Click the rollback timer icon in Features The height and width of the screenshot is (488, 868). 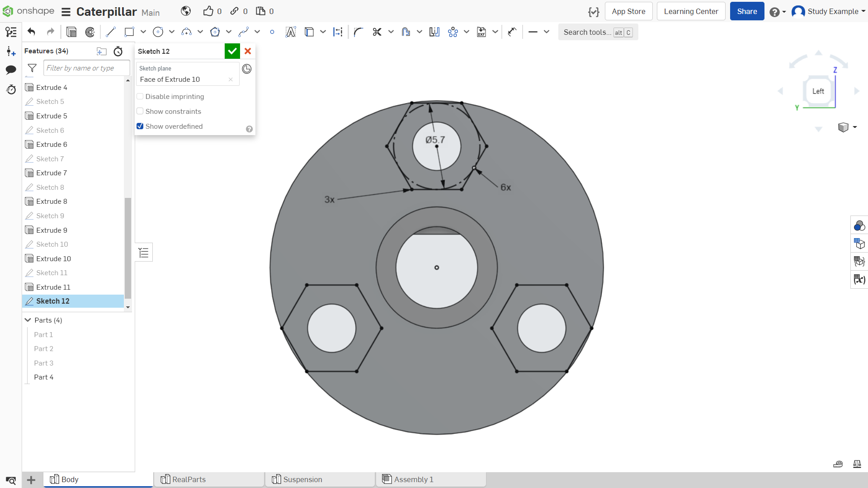coord(118,51)
